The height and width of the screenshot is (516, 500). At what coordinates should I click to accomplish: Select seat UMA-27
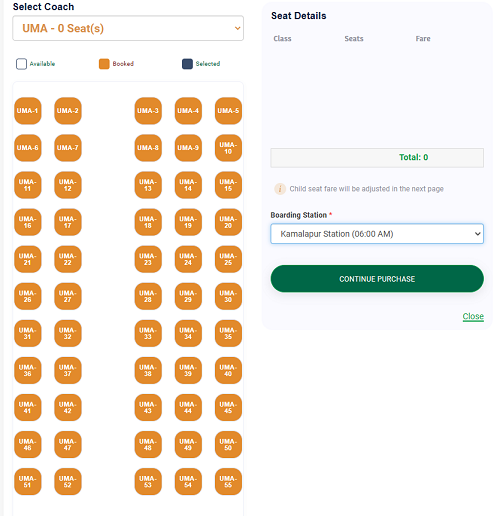coord(68,296)
